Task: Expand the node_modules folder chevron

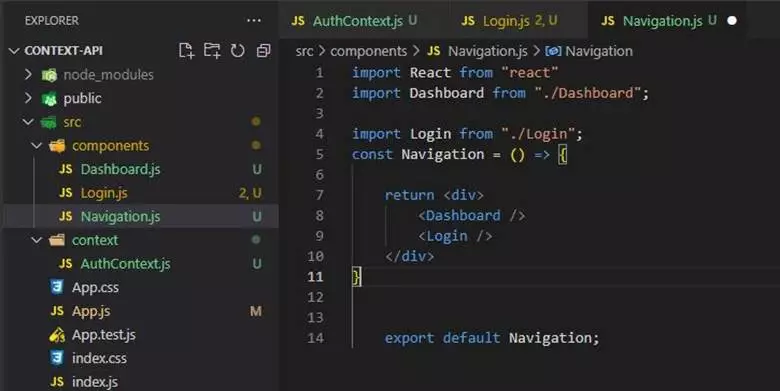Action: coord(28,75)
